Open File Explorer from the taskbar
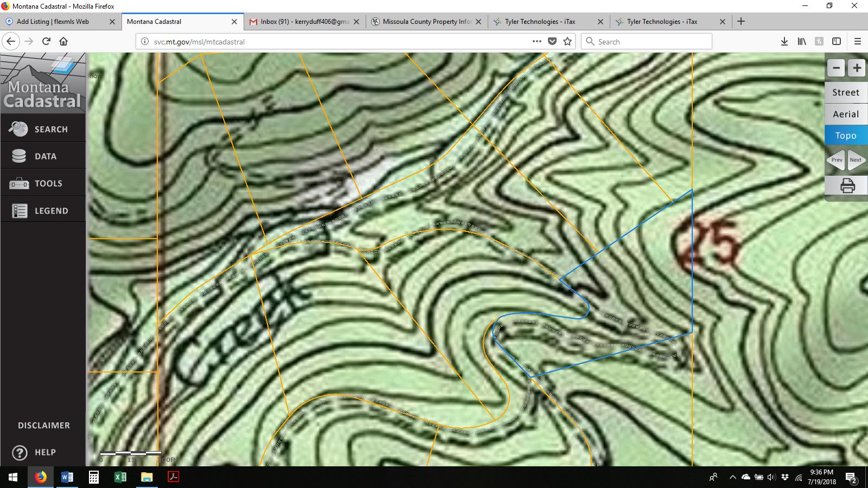 pos(146,477)
